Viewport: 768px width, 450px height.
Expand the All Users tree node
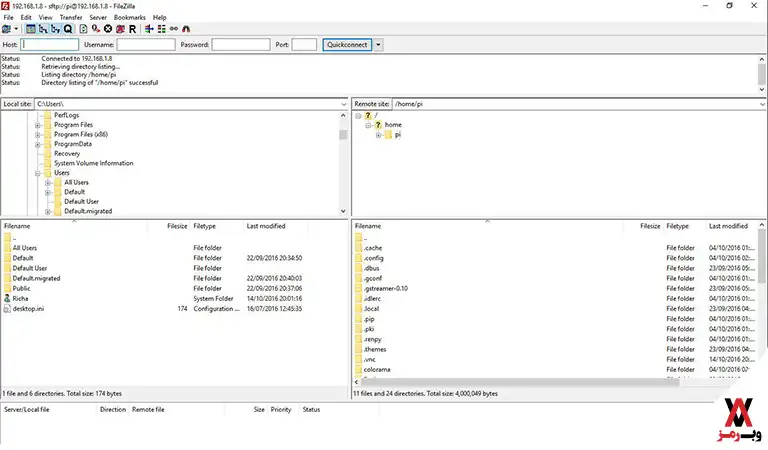coord(48,183)
